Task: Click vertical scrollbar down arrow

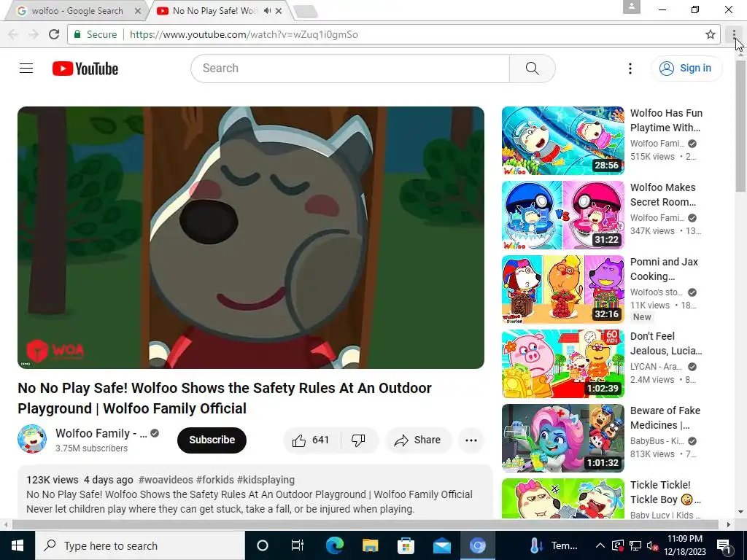Action: tap(741, 513)
